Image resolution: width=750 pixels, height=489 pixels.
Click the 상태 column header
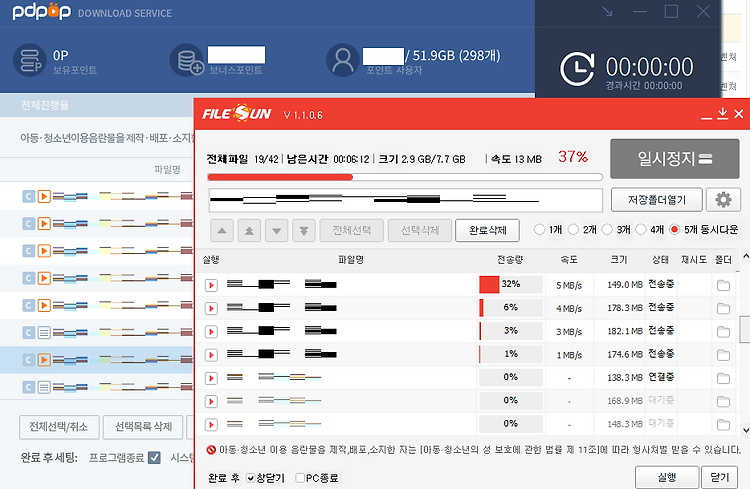[661, 260]
